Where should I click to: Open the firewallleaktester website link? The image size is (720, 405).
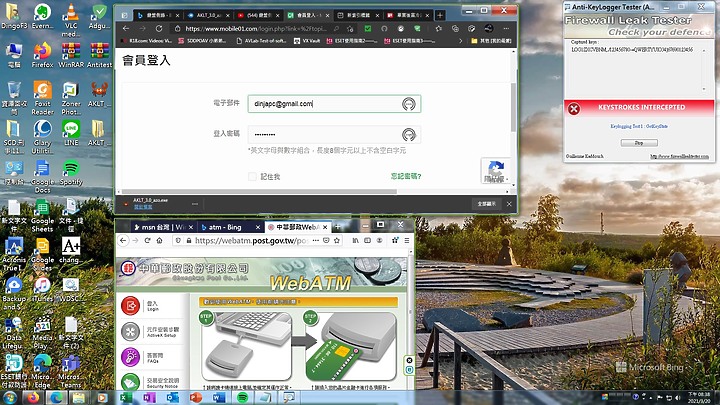[x=679, y=156]
